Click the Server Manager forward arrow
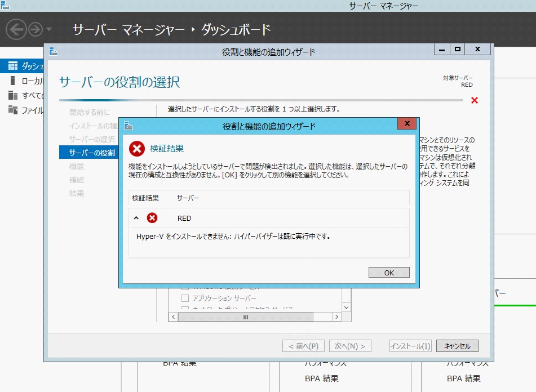This screenshot has height=392, width=536. pos(36,29)
